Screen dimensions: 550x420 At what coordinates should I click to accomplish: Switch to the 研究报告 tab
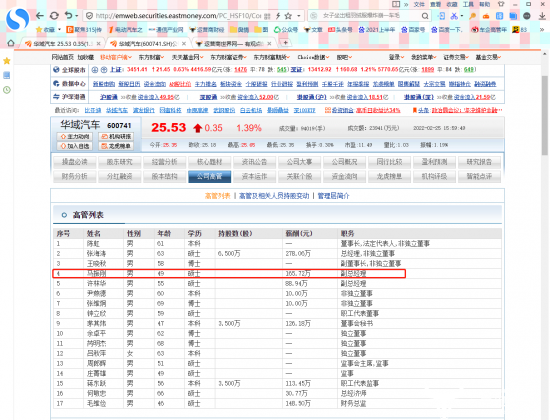coord(479,162)
